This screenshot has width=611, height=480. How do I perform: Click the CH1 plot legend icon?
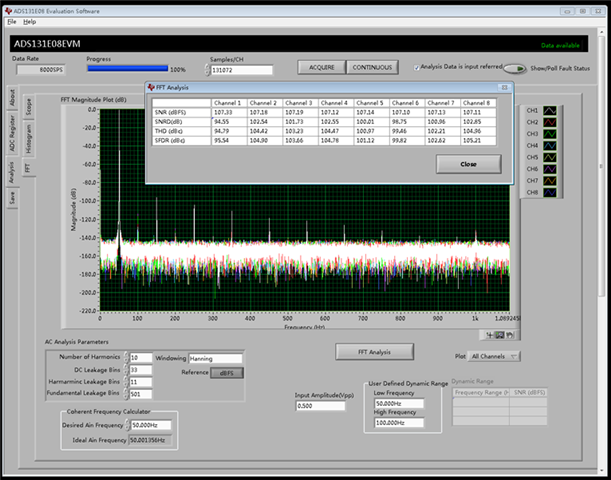click(550, 111)
